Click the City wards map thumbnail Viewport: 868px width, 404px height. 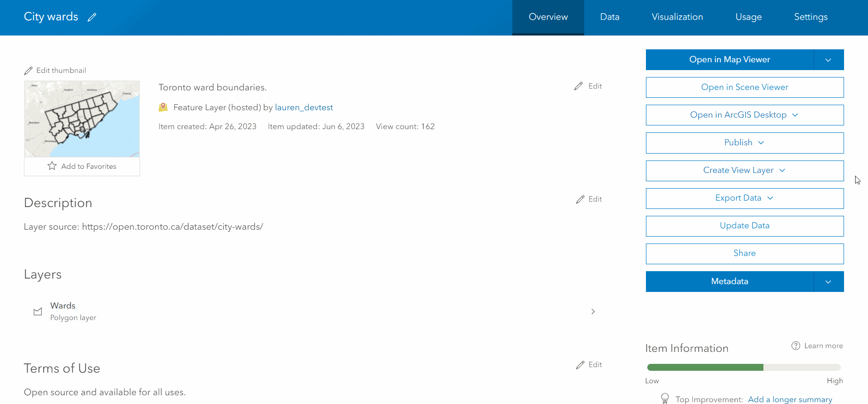(x=82, y=119)
